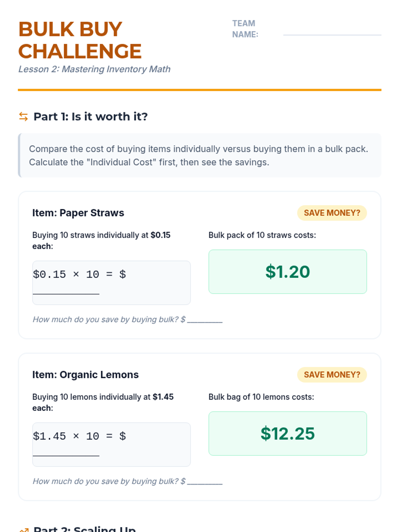This screenshot has width=399, height=532.
Task: Click the swap arrows icon beside Part 1
Action: click(23, 117)
